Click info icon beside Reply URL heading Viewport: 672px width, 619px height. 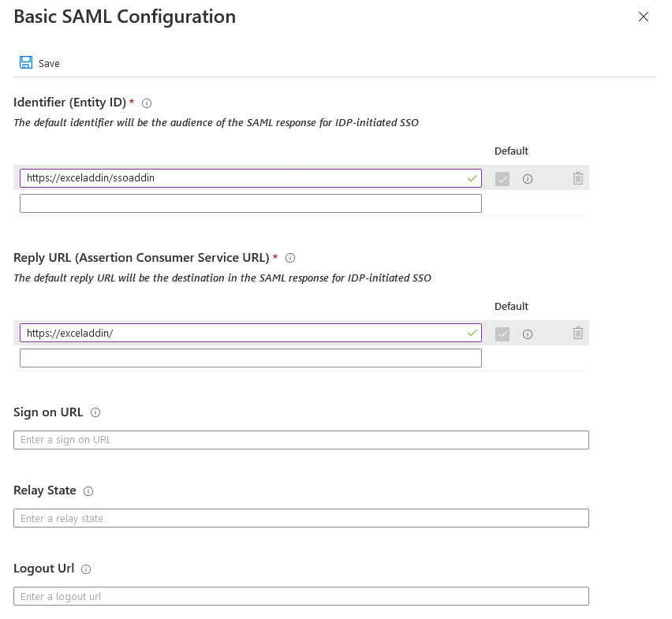(x=290, y=258)
